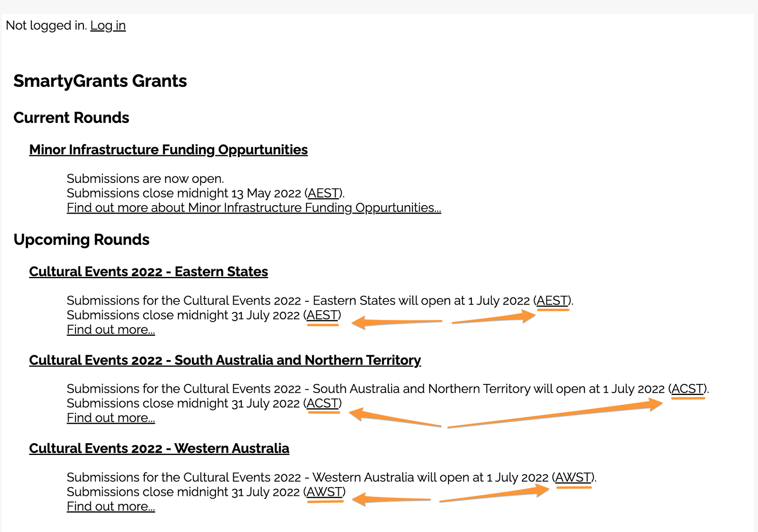This screenshot has height=532, width=758.
Task: Click the SmartyGrants Grants page heading
Action: [100, 81]
